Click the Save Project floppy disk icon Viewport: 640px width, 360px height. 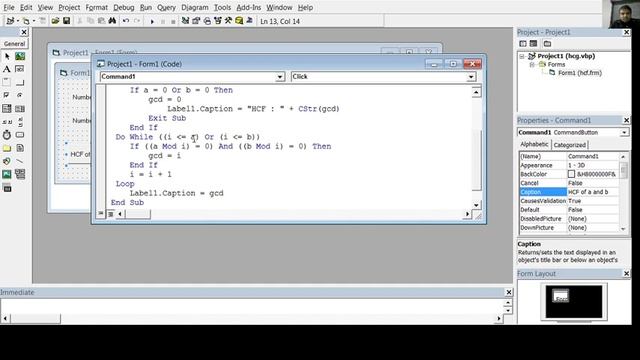[x=66, y=21]
